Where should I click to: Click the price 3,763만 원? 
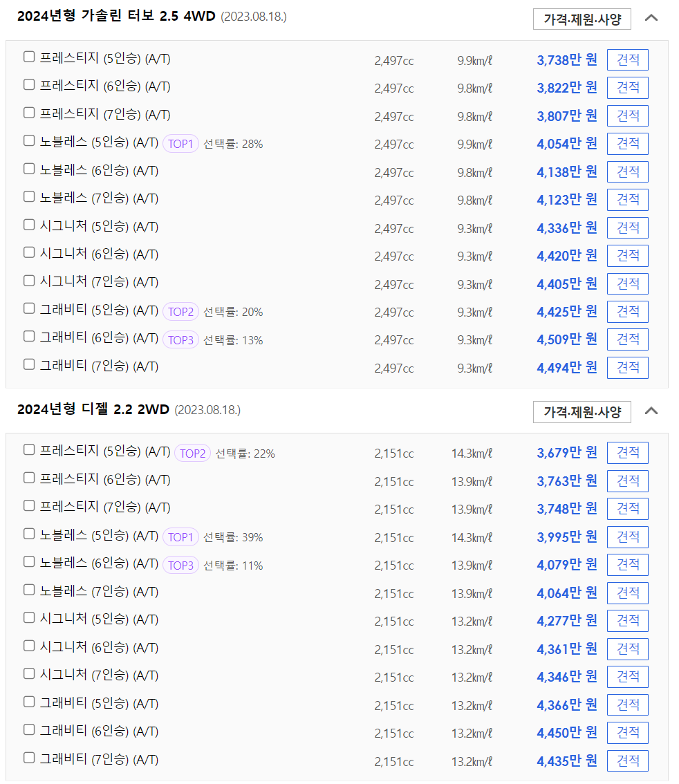[x=566, y=481]
